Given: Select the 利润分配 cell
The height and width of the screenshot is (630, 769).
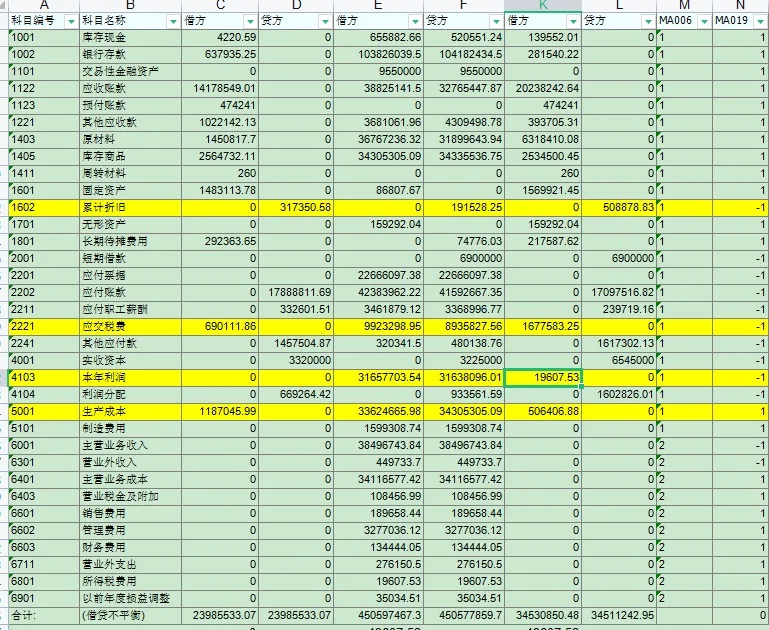Looking at the screenshot, I should (130, 394).
